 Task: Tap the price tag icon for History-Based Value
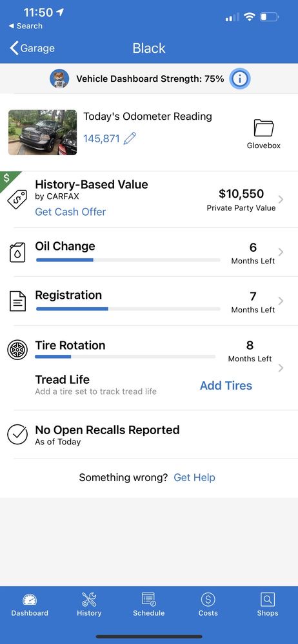17,200
